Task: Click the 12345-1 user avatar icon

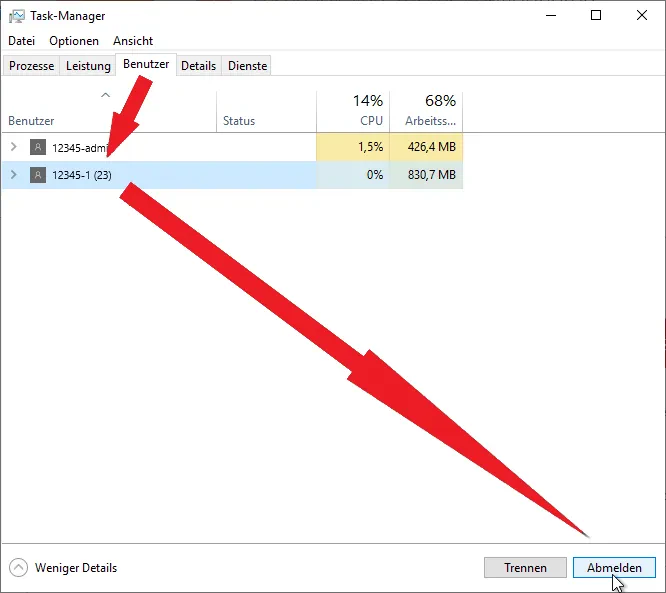Action: point(38,175)
